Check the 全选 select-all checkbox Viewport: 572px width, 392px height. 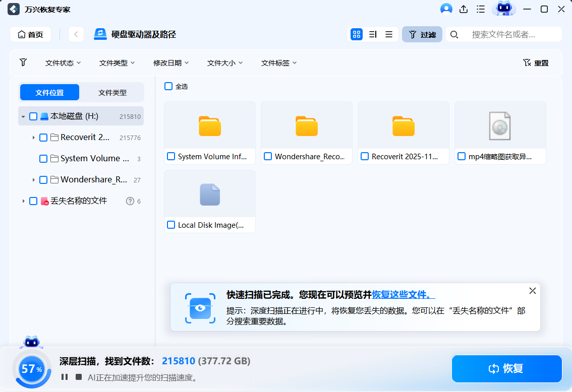(168, 87)
